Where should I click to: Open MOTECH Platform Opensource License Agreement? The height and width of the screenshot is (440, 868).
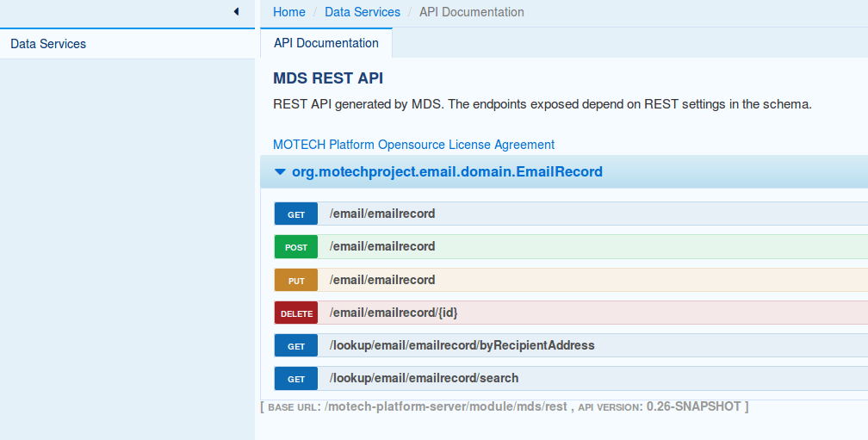pyautogui.click(x=413, y=145)
